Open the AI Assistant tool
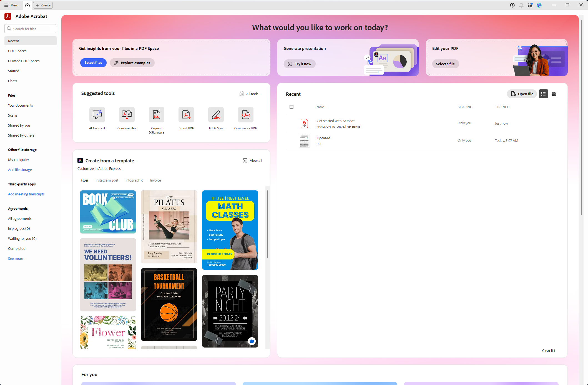Viewport: 588px width, 385px height. point(97,115)
